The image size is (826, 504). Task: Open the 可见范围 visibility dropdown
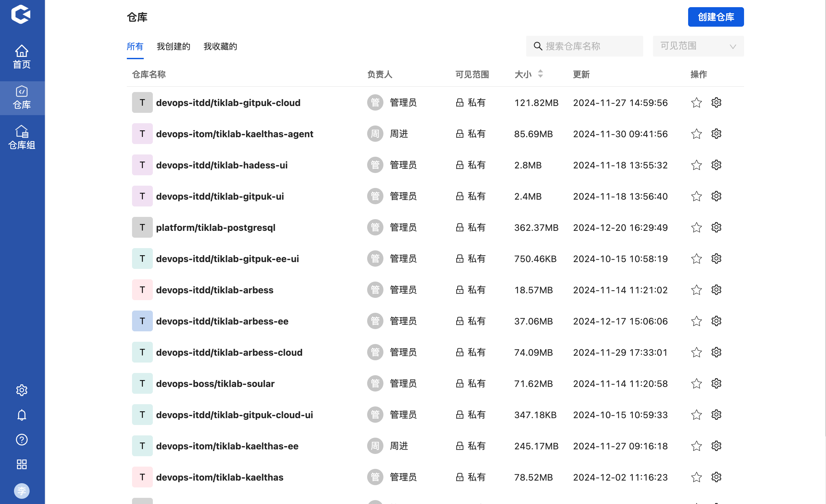(x=698, y=46)
